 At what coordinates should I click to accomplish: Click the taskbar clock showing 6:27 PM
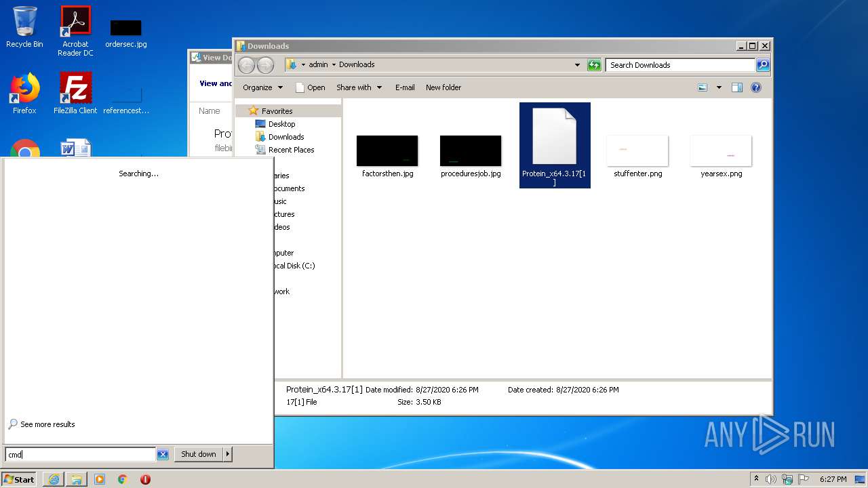coord(833,479)
